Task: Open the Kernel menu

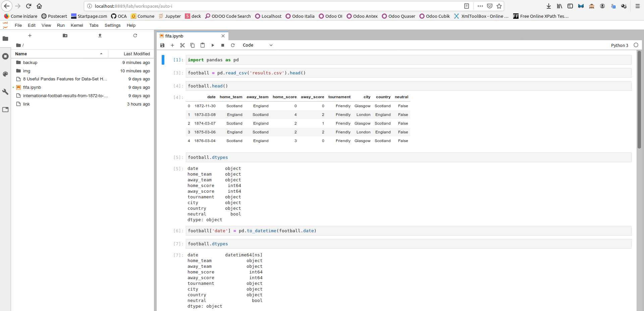Action: tap(77, 25)
